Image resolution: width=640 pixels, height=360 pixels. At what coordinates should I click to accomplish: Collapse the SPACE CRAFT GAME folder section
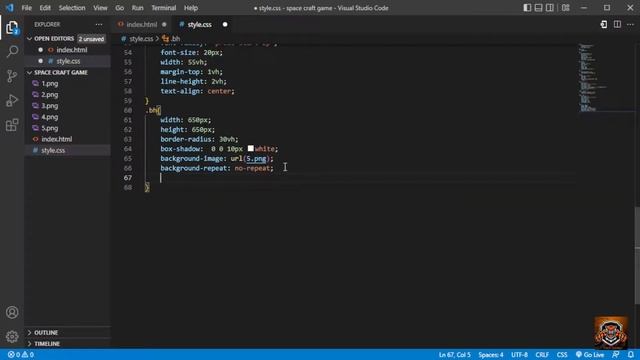point(29,73)
